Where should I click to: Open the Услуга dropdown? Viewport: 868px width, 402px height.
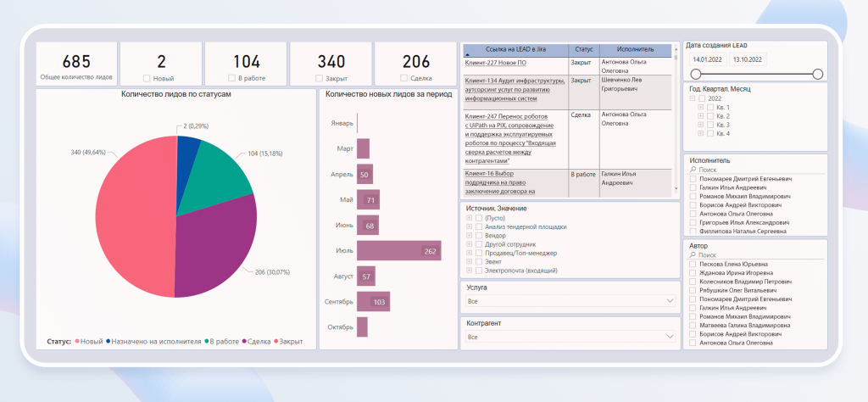tap(570, 301)
